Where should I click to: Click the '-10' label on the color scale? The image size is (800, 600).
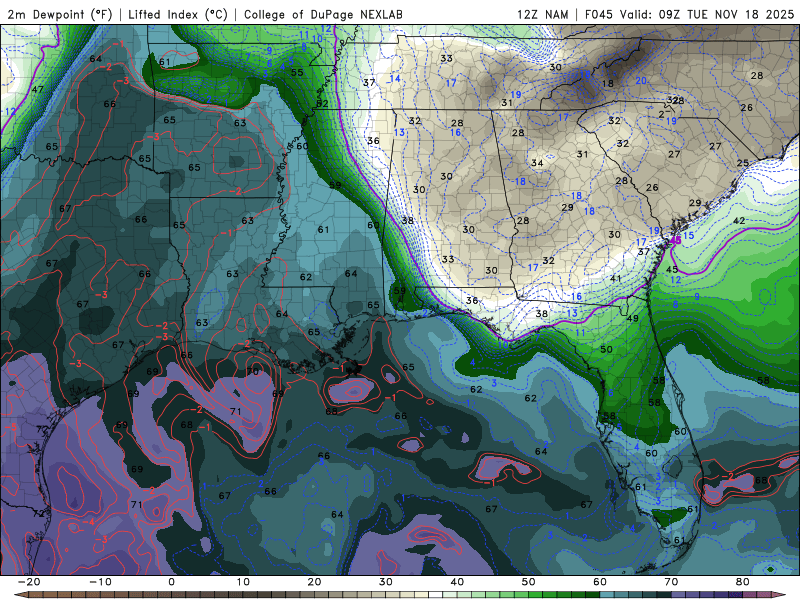click(x=100, y=582)
